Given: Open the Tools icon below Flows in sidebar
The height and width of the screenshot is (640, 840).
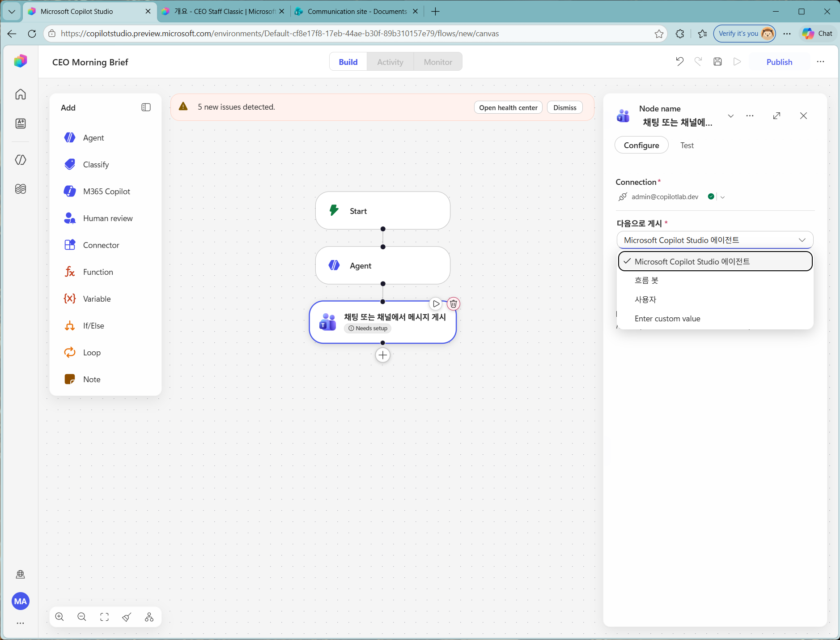Looking at the screenshot, I should (x=21, y=189).
